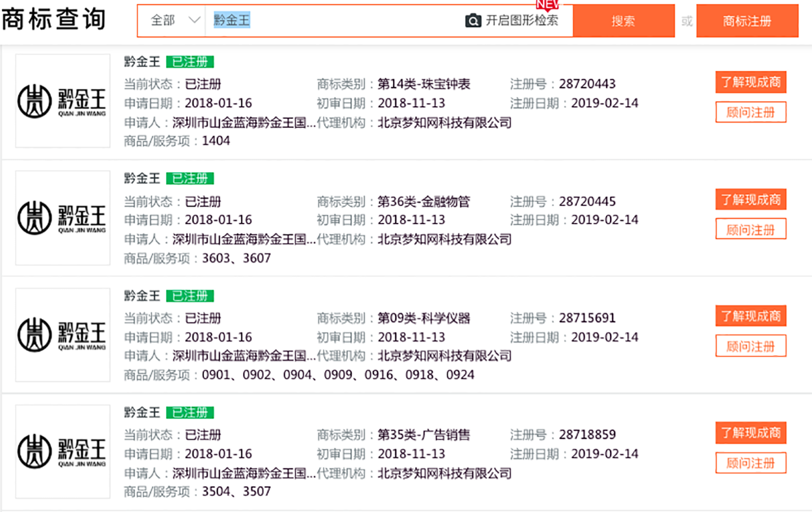
Task: Click 顾问注册 for the 第09类-科学仪器 row
Action: tap(751, 346)
